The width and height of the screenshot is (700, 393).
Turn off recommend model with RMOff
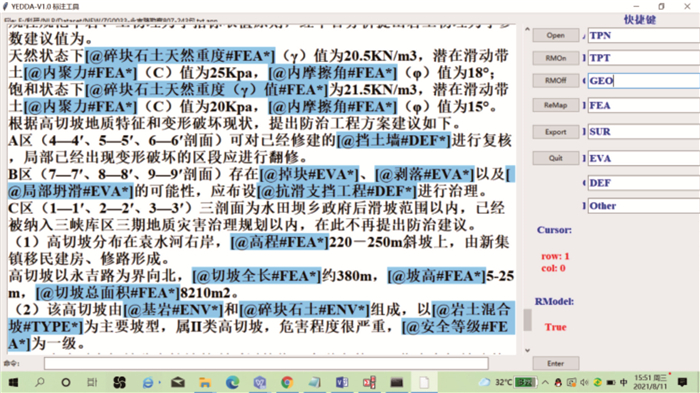click(x=555, y=80)
